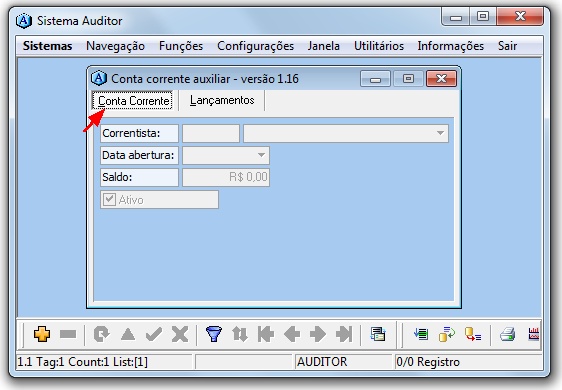Click the checkmark confirm icon
The height and width of the screenshot is (390, 562).
154,334
